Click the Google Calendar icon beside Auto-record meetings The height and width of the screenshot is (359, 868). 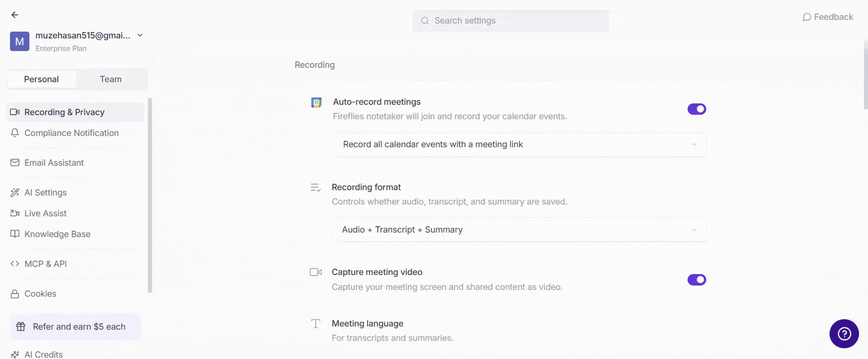[x=316, y=103]
